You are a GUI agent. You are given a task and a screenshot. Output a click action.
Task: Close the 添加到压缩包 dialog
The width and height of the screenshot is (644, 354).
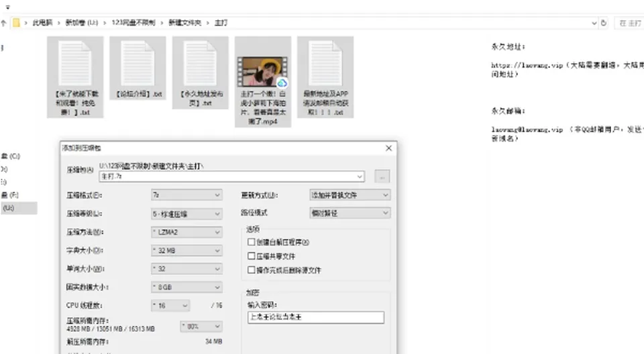tap(388, 148)
